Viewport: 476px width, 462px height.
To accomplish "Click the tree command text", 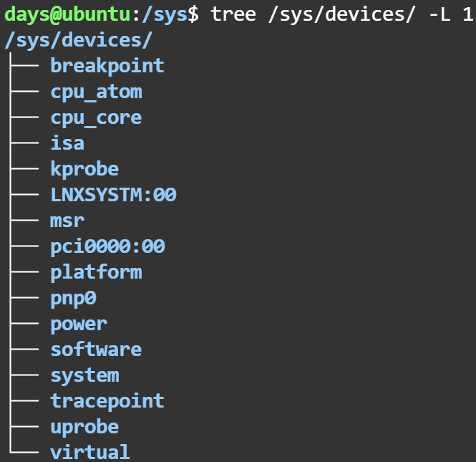I will [233, 14].
